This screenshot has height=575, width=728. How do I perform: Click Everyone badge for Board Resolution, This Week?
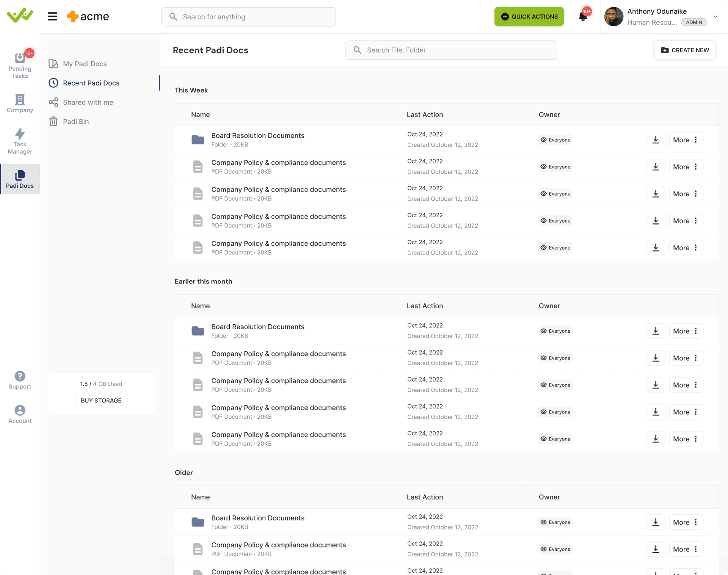[555, 140]
